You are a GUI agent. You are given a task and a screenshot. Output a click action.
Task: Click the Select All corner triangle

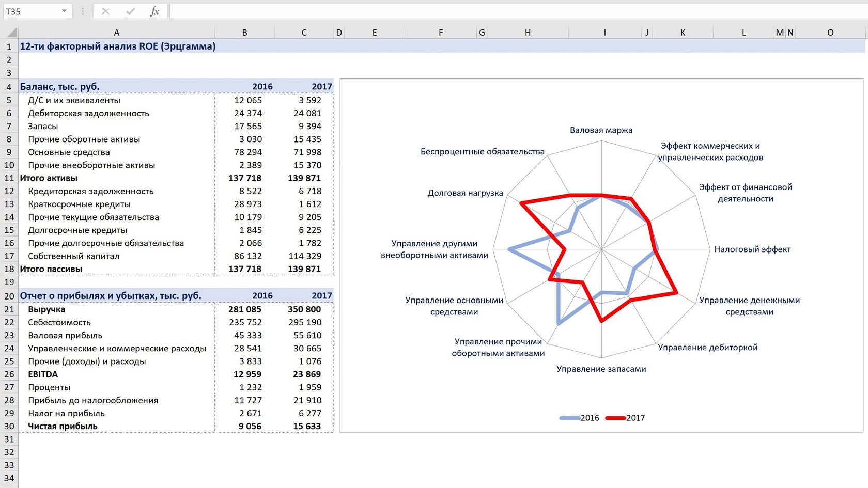11,33
